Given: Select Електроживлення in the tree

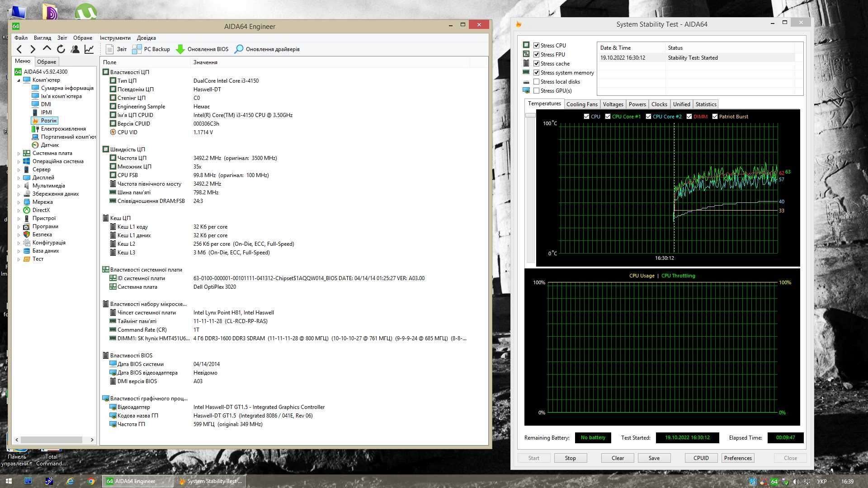Looking at the screenshot, I should tap(63, 129).
